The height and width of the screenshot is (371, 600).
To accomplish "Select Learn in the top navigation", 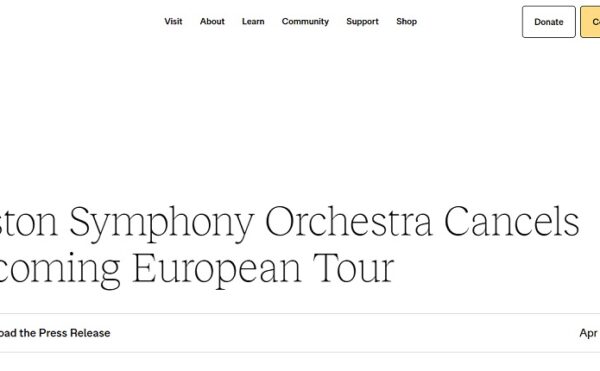I will click(253, 21).
